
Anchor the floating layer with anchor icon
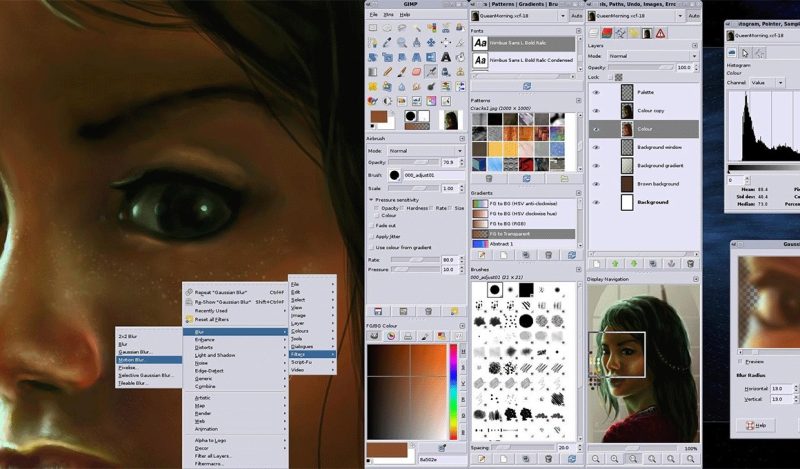point(671,264)
